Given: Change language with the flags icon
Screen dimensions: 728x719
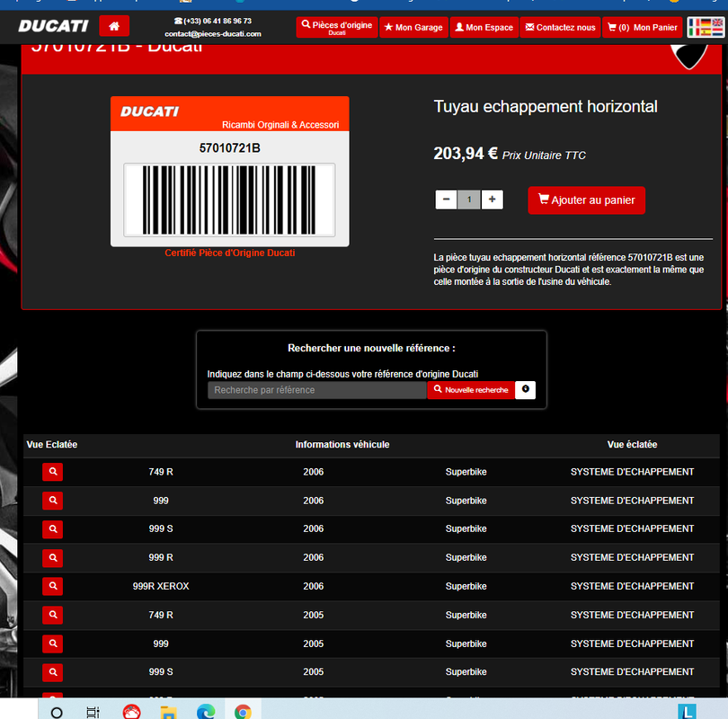Looking at the screenshot, I should click(x=706, y=27).
